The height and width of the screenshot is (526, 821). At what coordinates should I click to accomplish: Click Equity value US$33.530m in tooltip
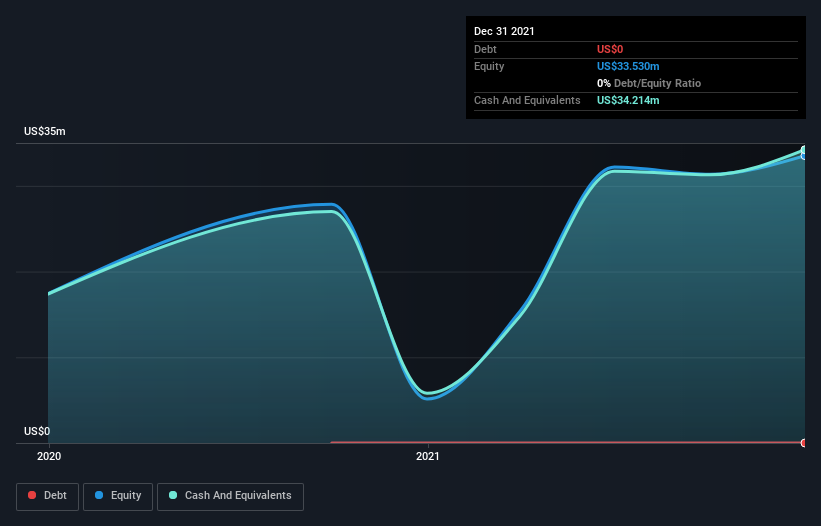[628, 66]
